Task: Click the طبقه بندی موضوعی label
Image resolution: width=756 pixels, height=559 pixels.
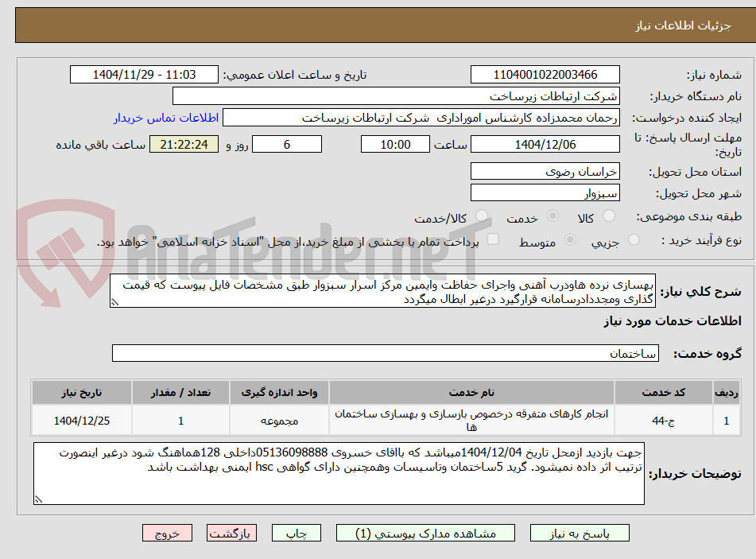Action: tap(689, 216)
